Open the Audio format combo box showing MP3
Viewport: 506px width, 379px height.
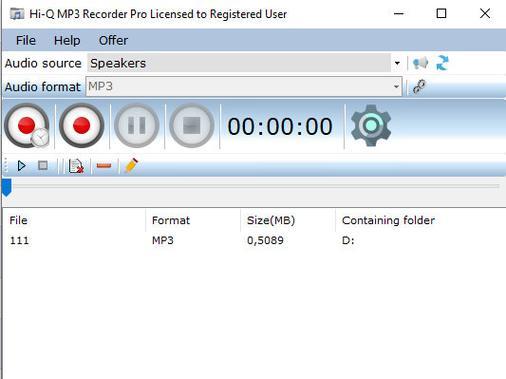pyautogui.click(x=244, y=87)
